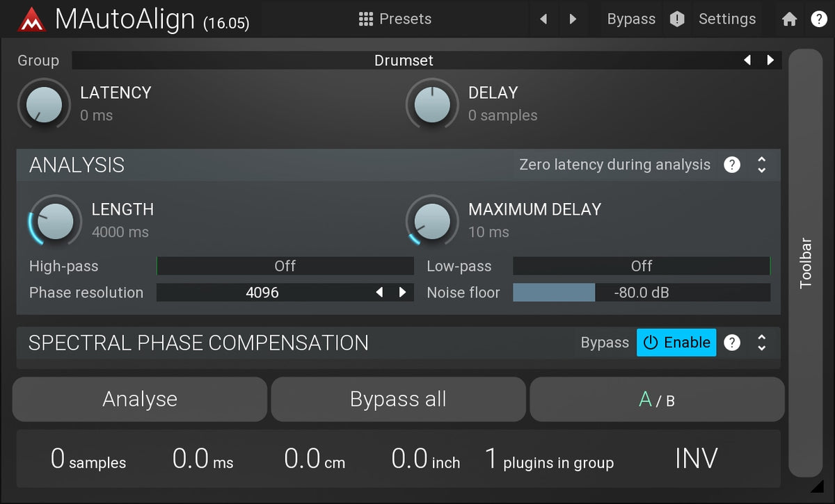Open help for the Analysis section
The width and height of the screenshot is (835, 504).
[731, 165]
